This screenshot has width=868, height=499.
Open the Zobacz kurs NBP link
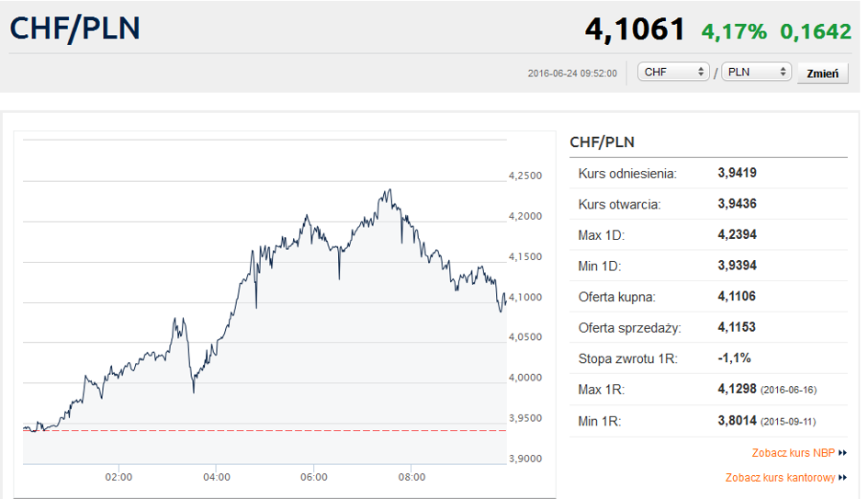click(x=794, y=453)
